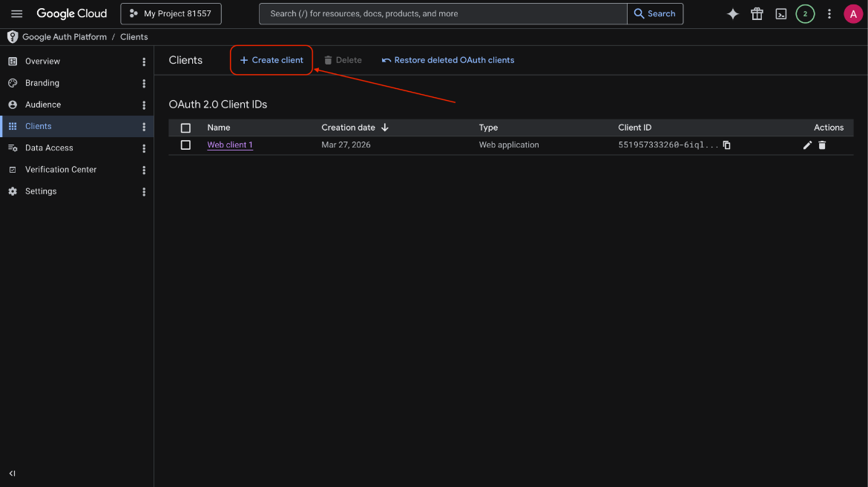Toggle the select-all clients checkbox
The image size is (868, 487).
click(x=185, y=127)
